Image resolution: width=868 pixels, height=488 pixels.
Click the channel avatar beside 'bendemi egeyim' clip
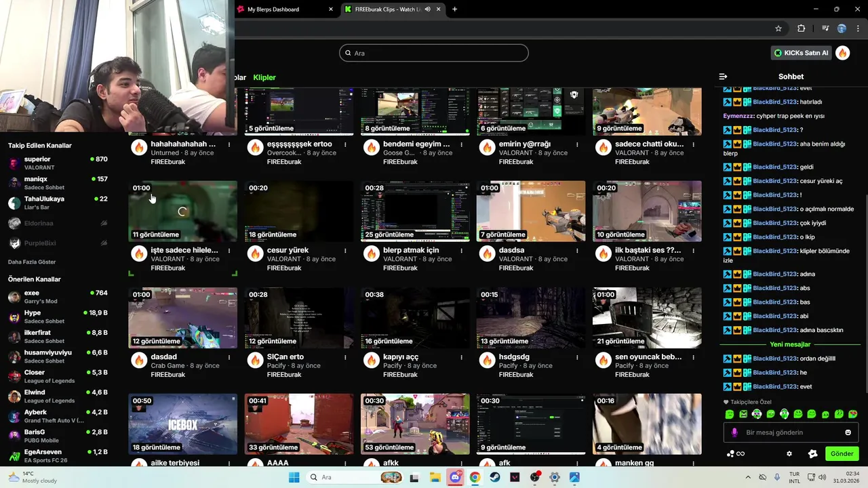[x=371, y=147]
